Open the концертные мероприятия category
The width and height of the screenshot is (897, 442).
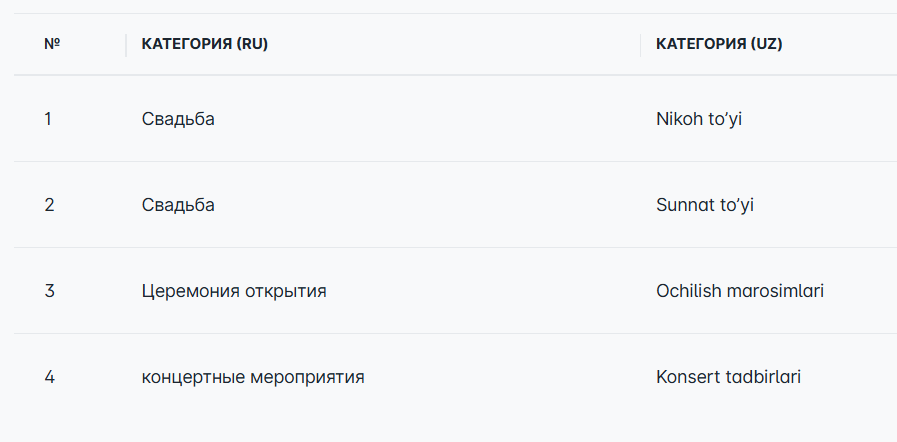pos(253,377)
